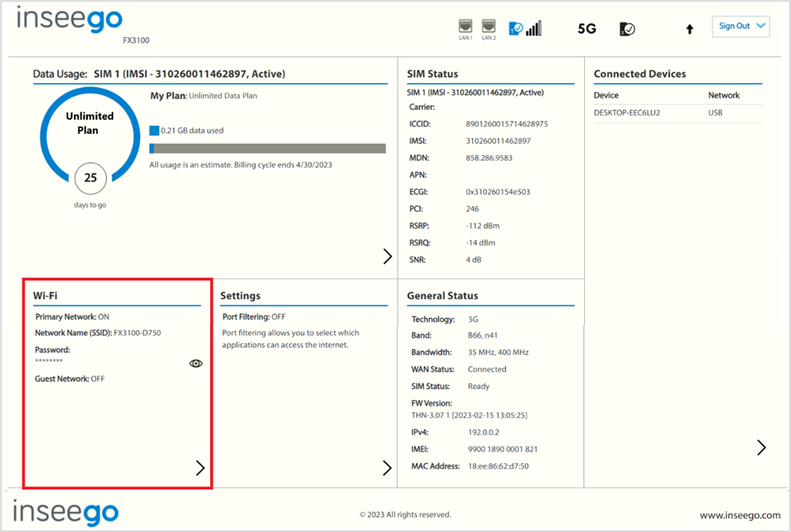Expand the Connected Devices panel with its arrow

(761, 447)
